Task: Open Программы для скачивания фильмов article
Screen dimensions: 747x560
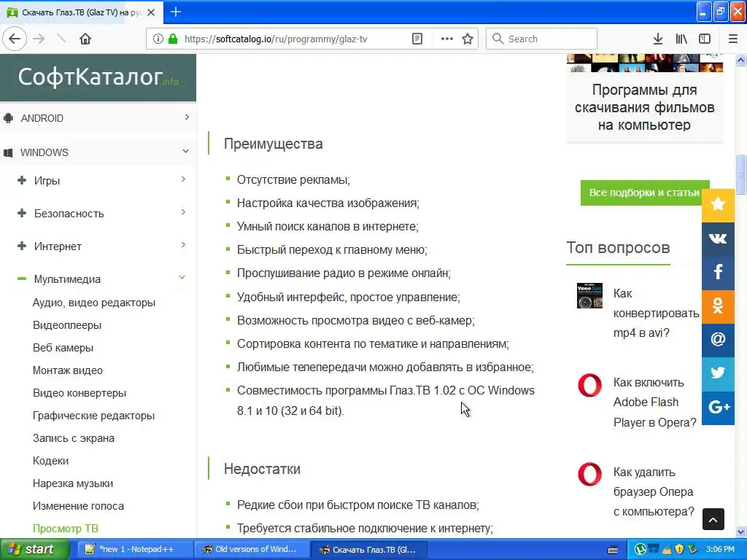Action: [645, 107]
